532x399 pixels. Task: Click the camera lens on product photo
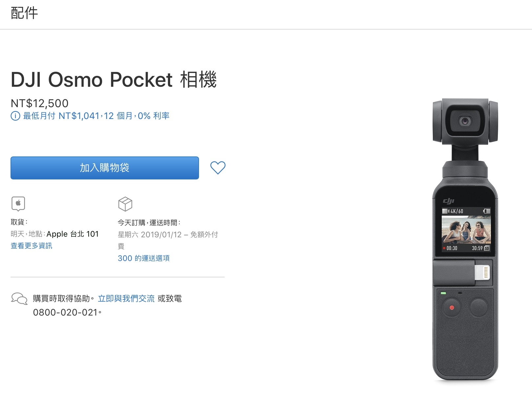point(465,121)
